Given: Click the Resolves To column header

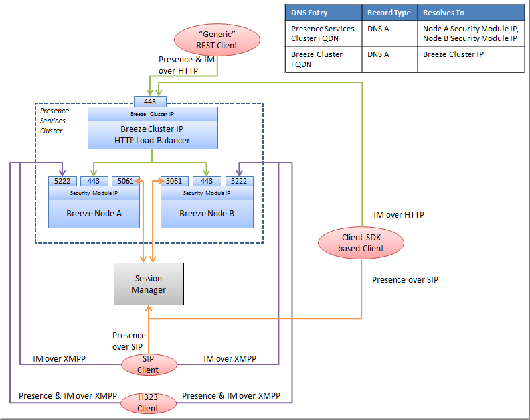Looking at the screenshot, I should click(471, 13).
